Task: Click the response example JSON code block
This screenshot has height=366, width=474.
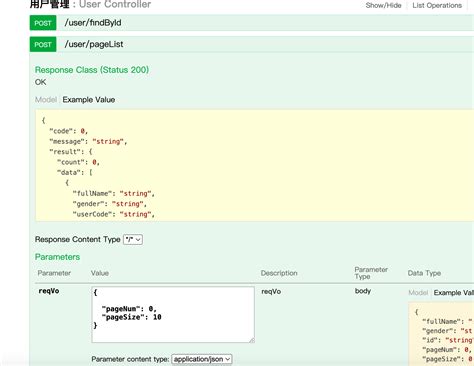Action: 254,165
